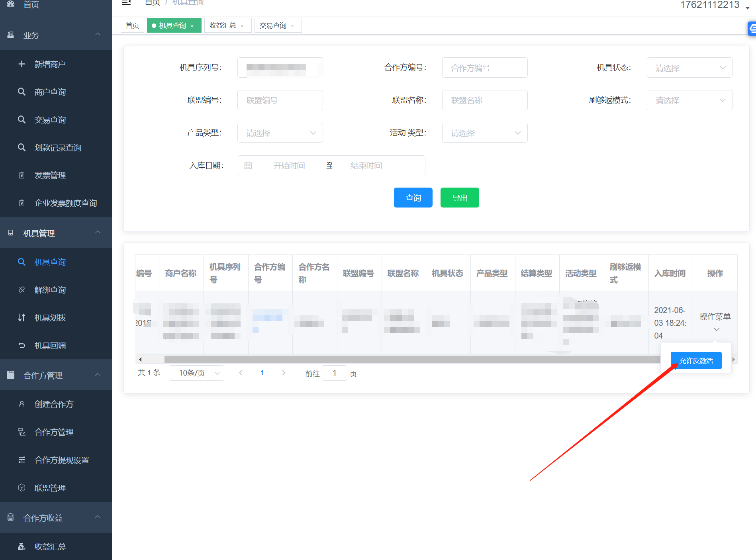Click the table's horizontal scrollbar
The width and height of the screenshot is (756, 560).
398,360
